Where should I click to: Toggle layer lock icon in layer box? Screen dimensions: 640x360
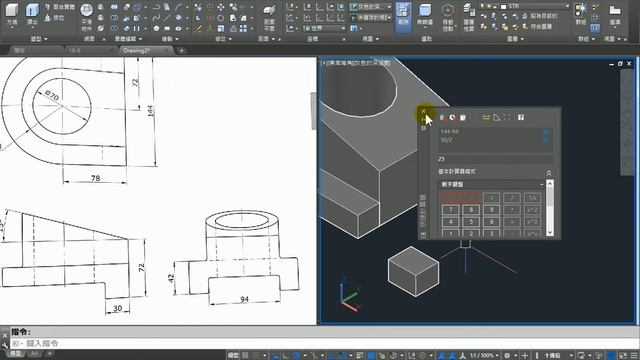[496, 7]
